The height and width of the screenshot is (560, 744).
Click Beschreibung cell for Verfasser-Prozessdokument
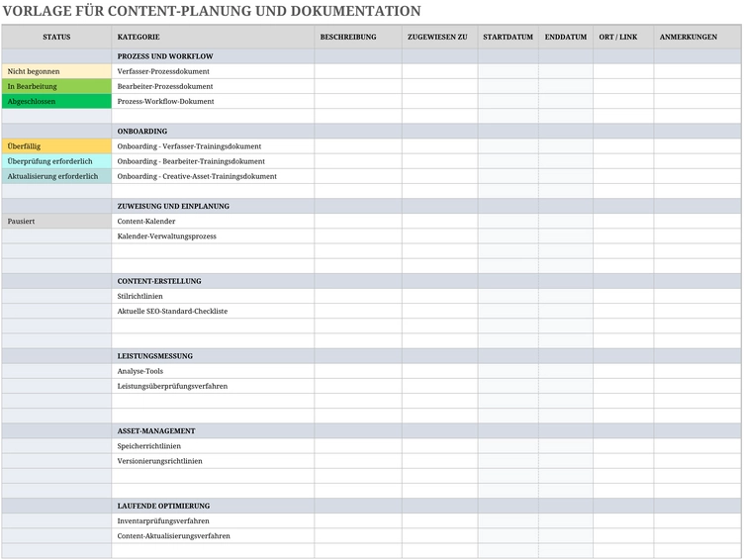[x=358, y=71]
